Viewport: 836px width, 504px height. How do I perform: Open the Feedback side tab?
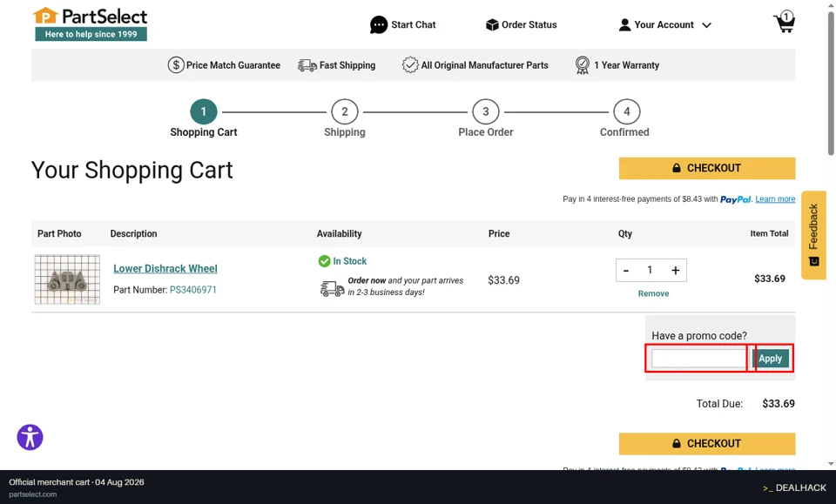coord(813,235)
